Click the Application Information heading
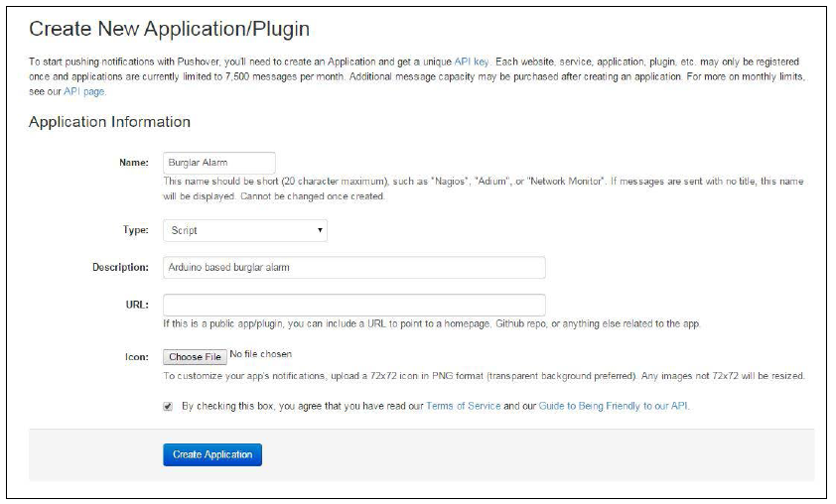This screenshot has width=836, height=504. point(109,121)
